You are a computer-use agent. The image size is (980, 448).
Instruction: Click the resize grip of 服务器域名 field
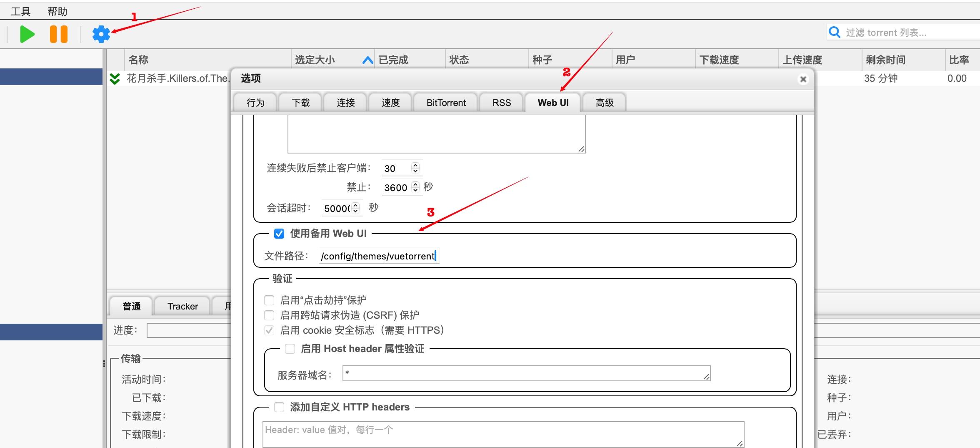coord(706,377)
